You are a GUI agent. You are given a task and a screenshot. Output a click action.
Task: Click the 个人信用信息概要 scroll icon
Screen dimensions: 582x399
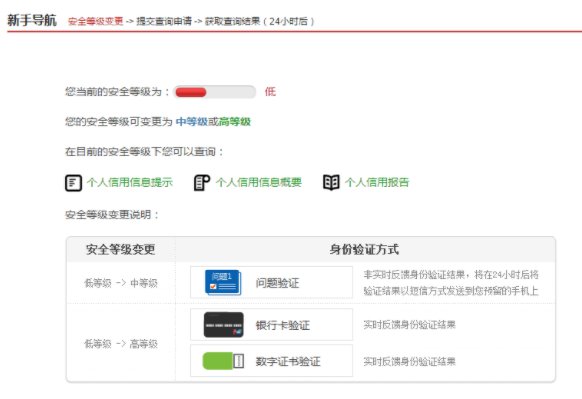point(202,183)
